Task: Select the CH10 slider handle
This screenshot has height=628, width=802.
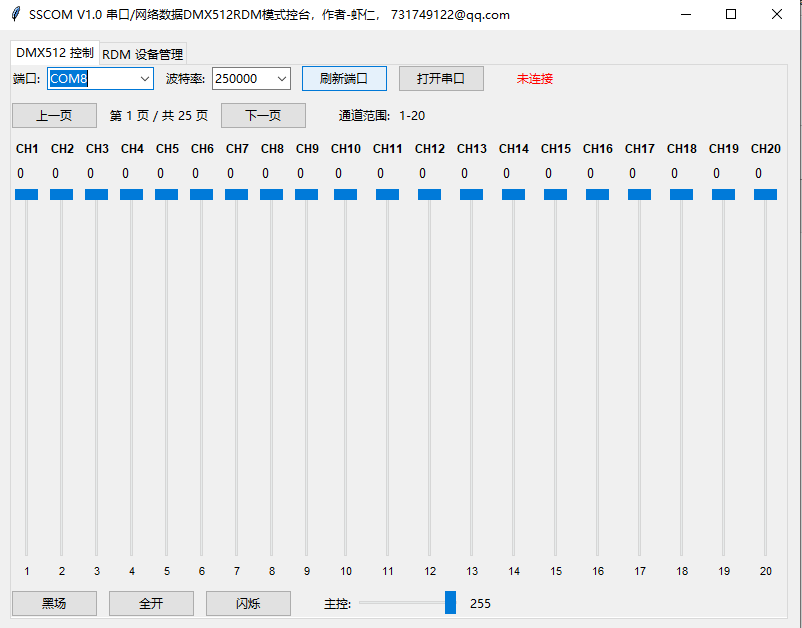Action: click(x=345, y=194)
